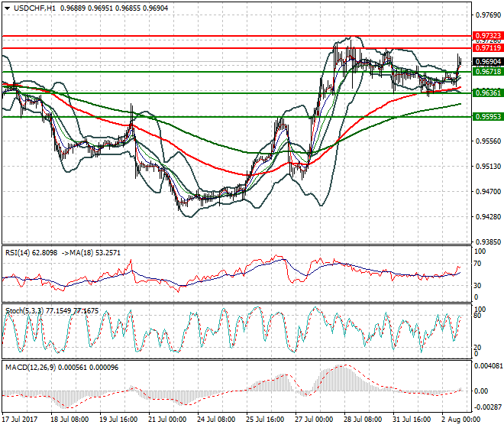Select the green 0.96361 support price label
This screenshot has height=428, width=504.
pos(488,93)
